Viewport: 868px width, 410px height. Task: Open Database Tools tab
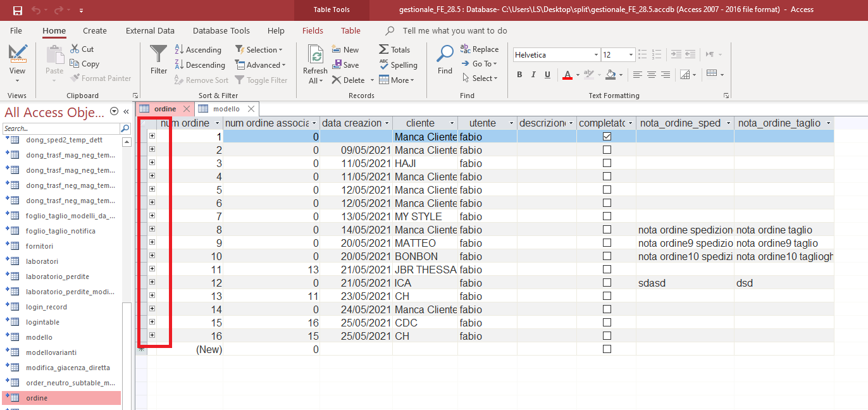point(221,30)
